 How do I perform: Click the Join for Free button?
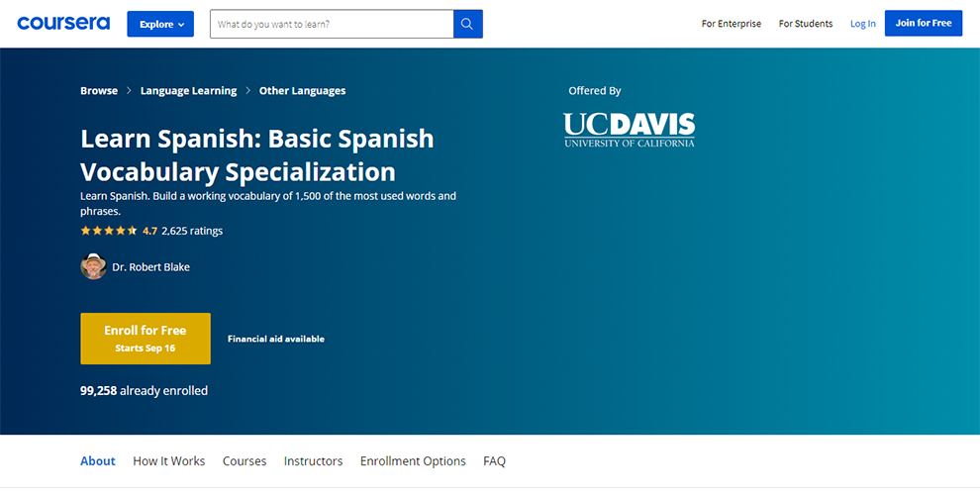click(x=924, y=23)
